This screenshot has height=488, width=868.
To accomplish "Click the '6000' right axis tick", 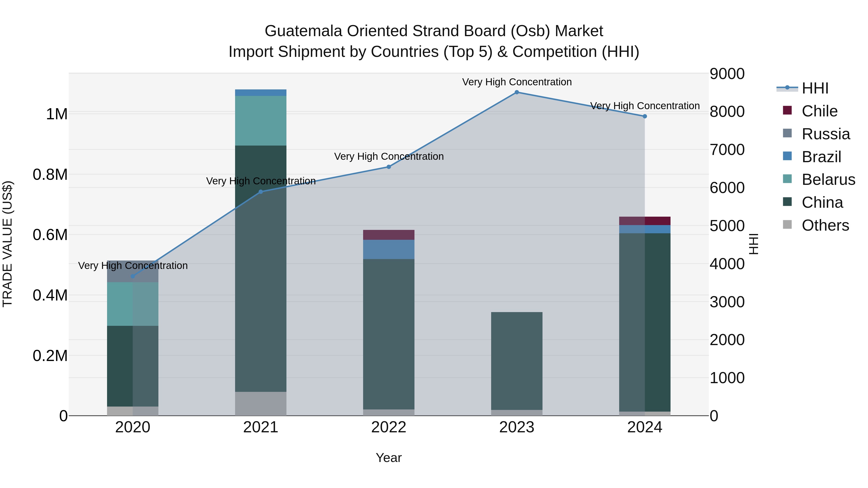I will (x=727, y=187).
